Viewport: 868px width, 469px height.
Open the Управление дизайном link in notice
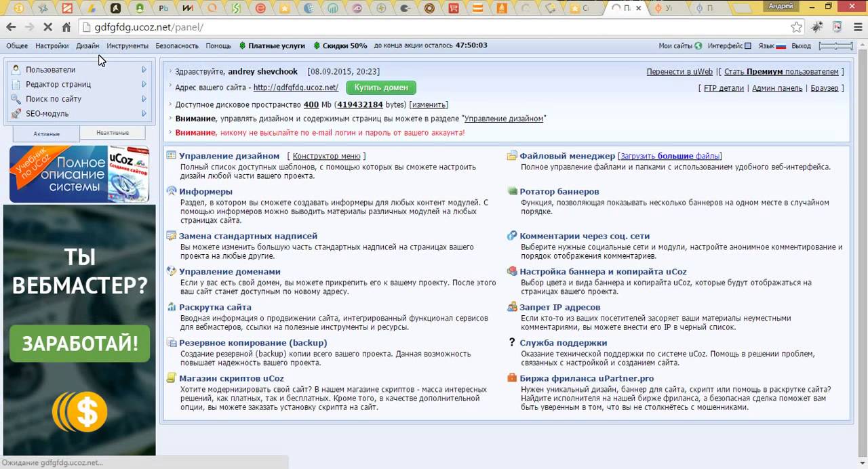pyautogui.click(x=504, y=119)
